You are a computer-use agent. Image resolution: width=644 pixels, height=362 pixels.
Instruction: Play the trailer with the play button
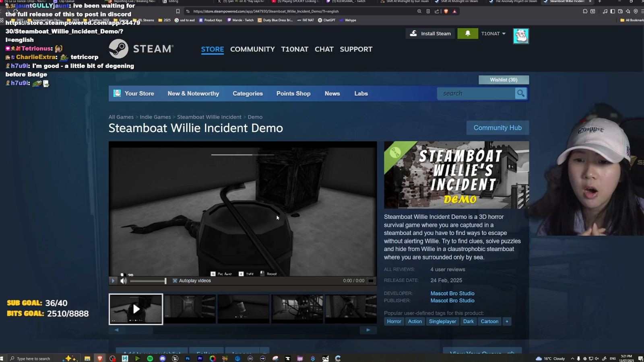point(113,281)
